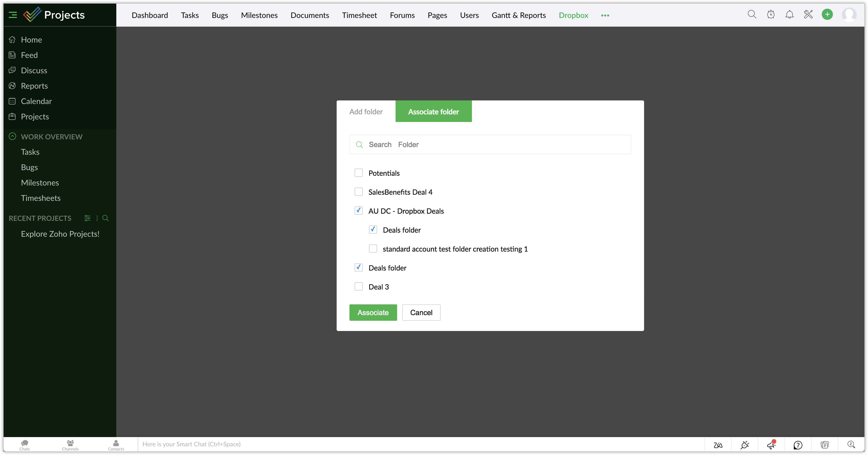Click the Associate button
Viewport: 868px width, 455px height.
[x=373, y=313]
